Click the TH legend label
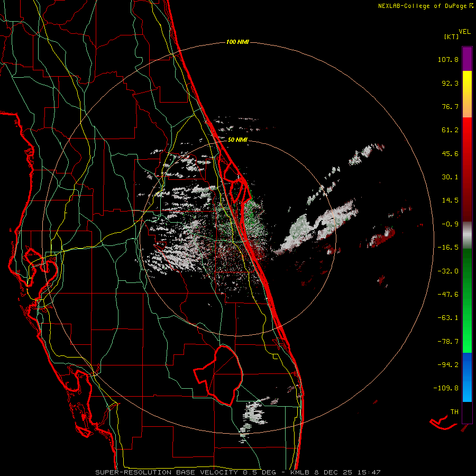This screenshot has width=476, height=476. click(454, 412)
